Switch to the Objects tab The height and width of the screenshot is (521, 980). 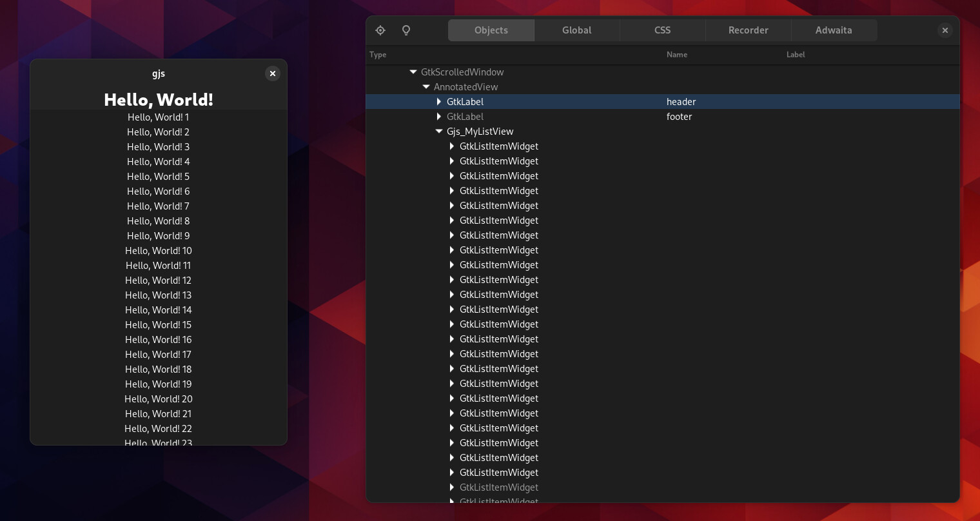click(x=491, y=30)
